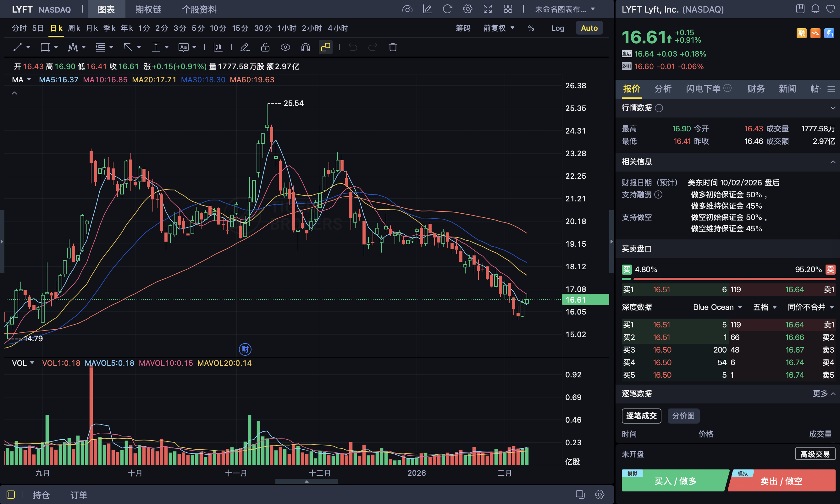
Task: Toggle the Auto scale button
Action: click(589, 28)
